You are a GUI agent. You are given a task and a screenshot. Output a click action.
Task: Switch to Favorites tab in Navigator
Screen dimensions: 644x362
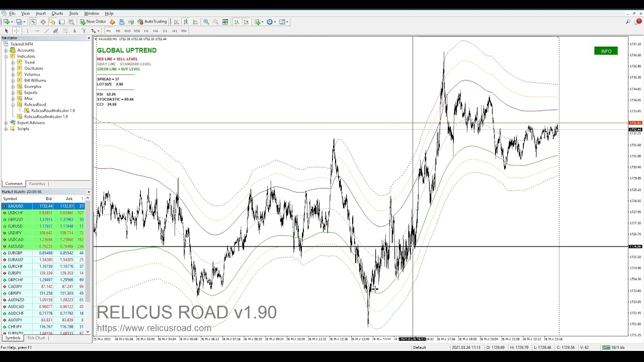point(37,184)
